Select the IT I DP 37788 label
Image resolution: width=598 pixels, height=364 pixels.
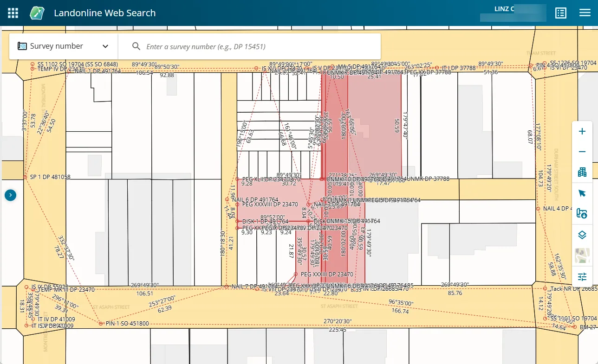coord(459,68)
